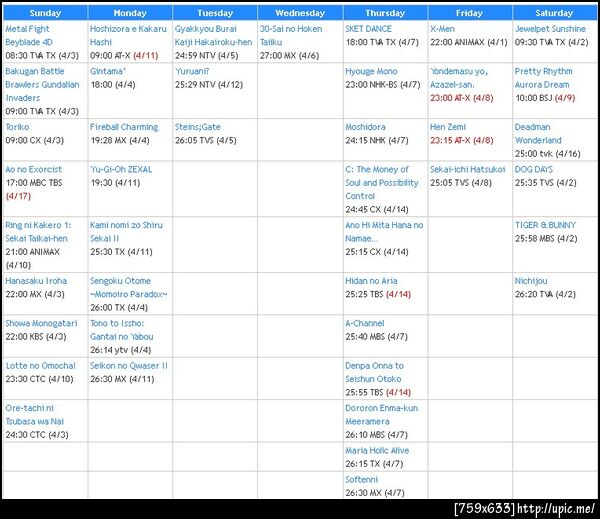The width and height of the screenshot is (600, 519).
Task: Click the text 23:15 AT-X (4/8)
Action: pyautogui.click(x=461, y=140)
